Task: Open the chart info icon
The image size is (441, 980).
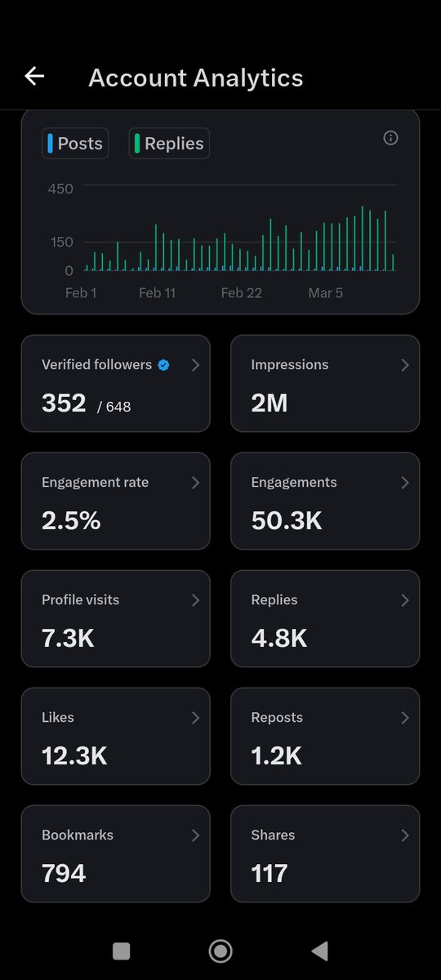Action: 390,138
